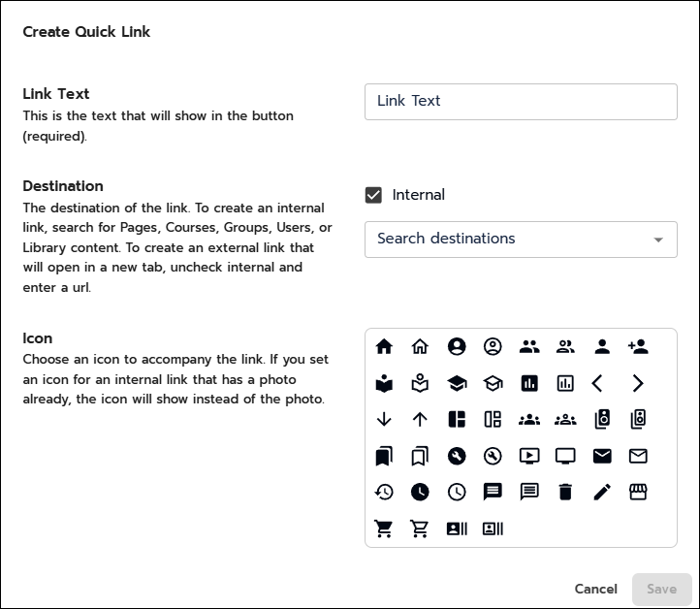Choose the trash can icon

(565, 492)
